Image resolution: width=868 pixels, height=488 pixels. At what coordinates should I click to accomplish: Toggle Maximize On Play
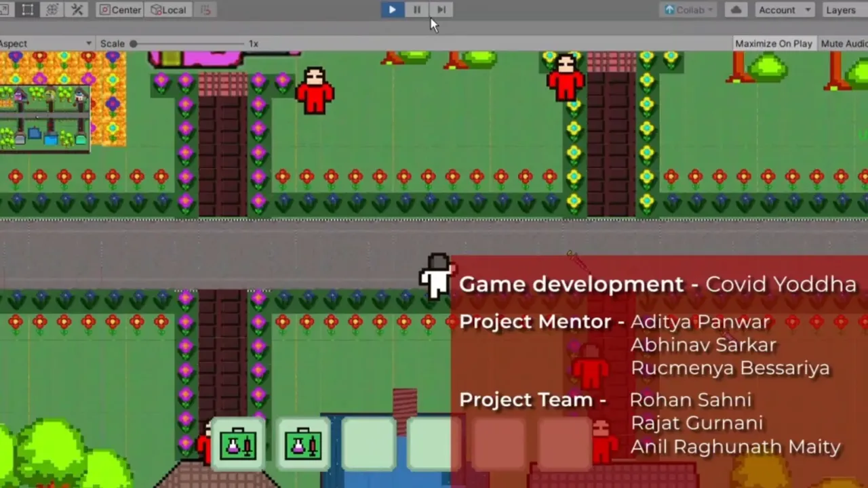774,43
